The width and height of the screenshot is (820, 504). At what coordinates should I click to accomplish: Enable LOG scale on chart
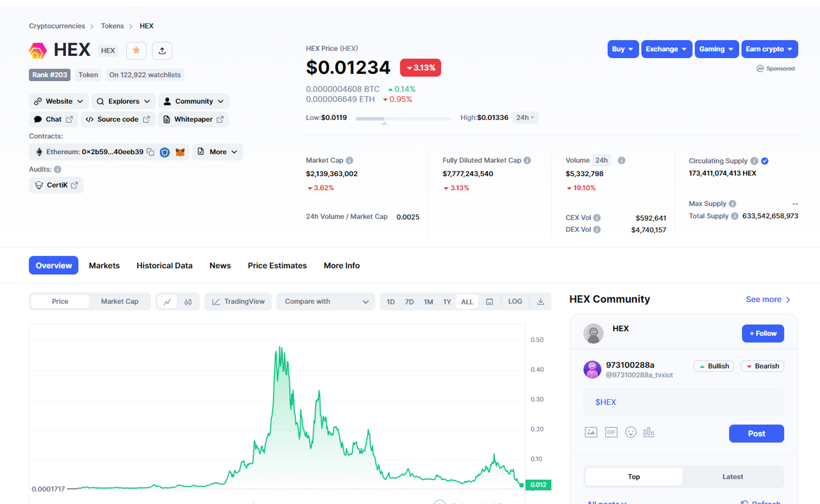click(515, 302)
